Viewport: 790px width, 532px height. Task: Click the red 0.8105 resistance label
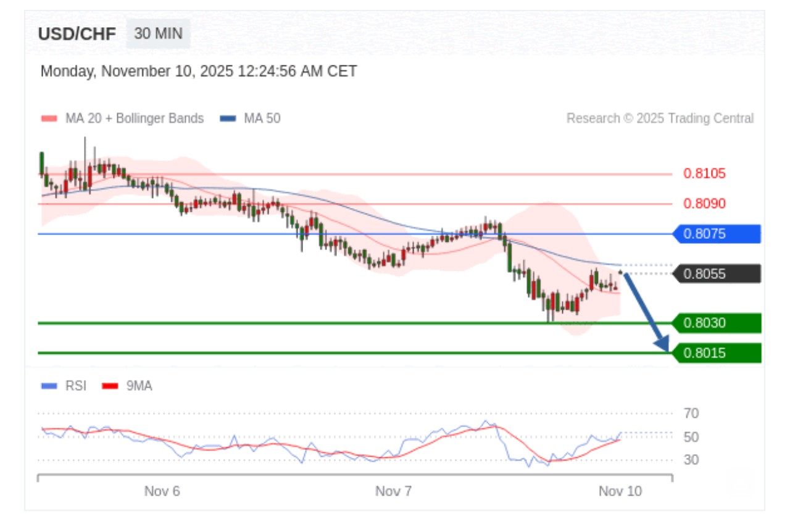coord(704,173)
